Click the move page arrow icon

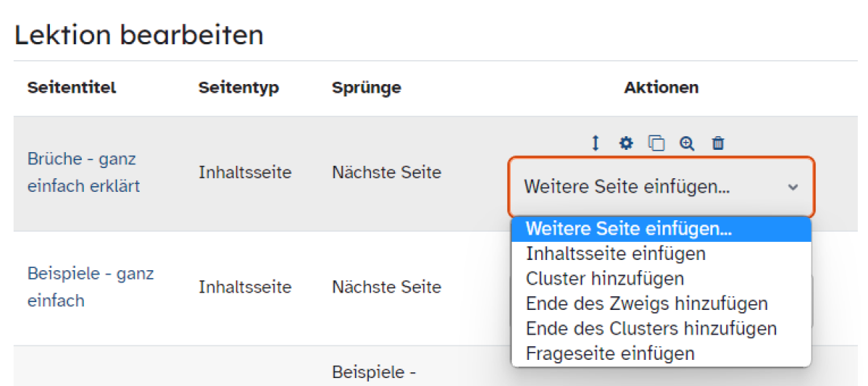[x=595, y=143]
